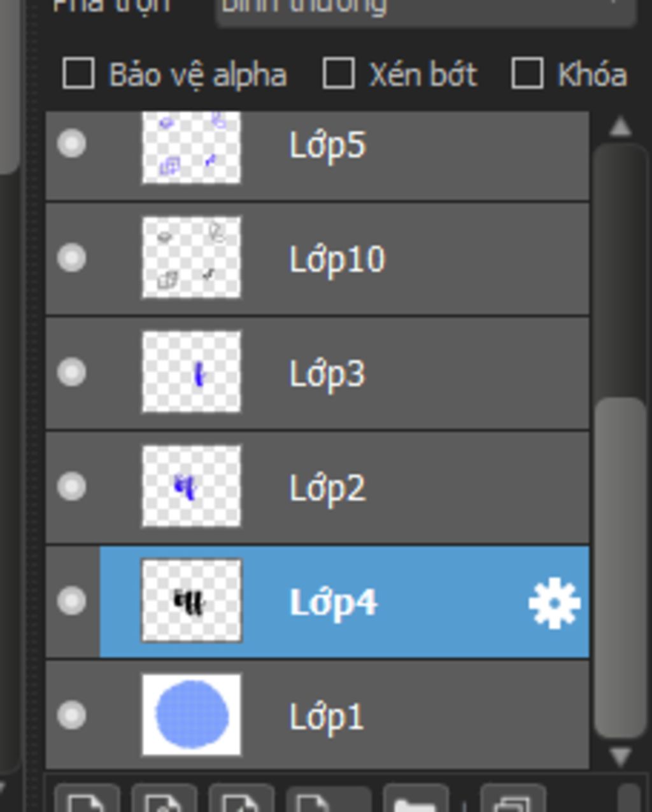Click the Lớp1 blue circle thumbnail
This screenshot has width=652, height=812.
click(x=192, y=715)
